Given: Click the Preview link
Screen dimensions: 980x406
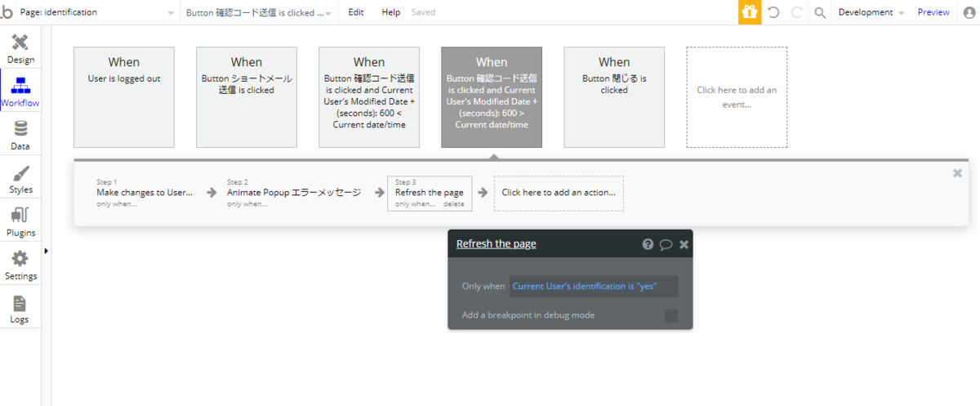Looking at the screenshot, I should pos(933,12).
